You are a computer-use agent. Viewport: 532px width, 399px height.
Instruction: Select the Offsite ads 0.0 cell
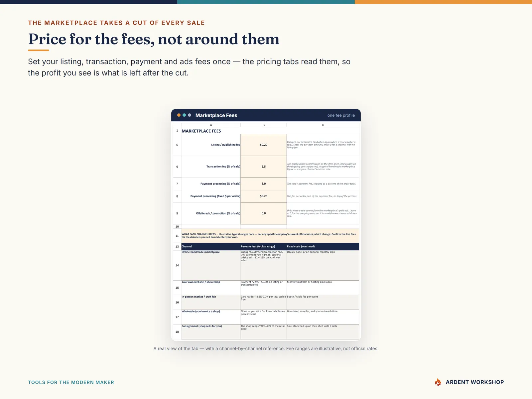click(x=264, y=213)
